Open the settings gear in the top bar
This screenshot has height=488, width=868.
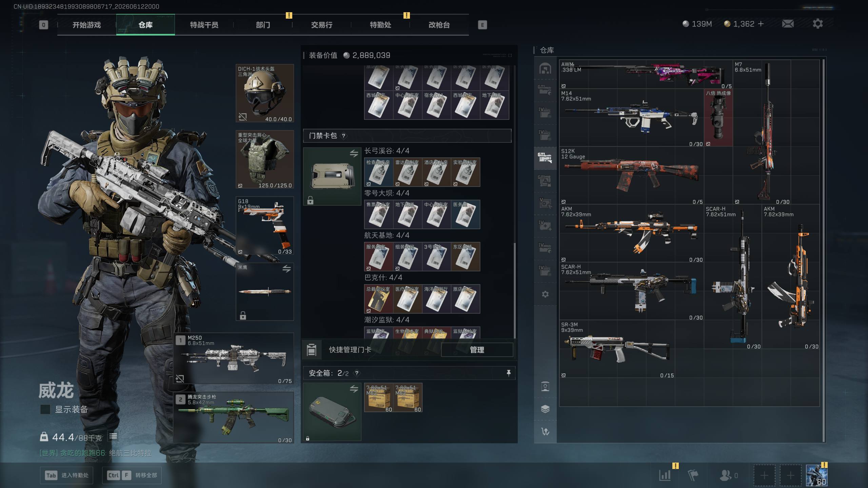tap(817, 24)
